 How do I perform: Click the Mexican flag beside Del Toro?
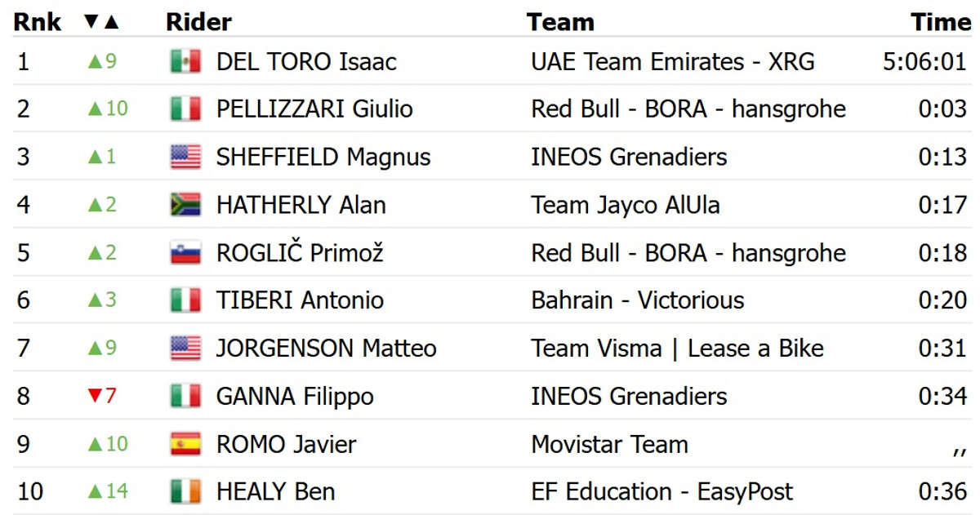pos(185,61)
